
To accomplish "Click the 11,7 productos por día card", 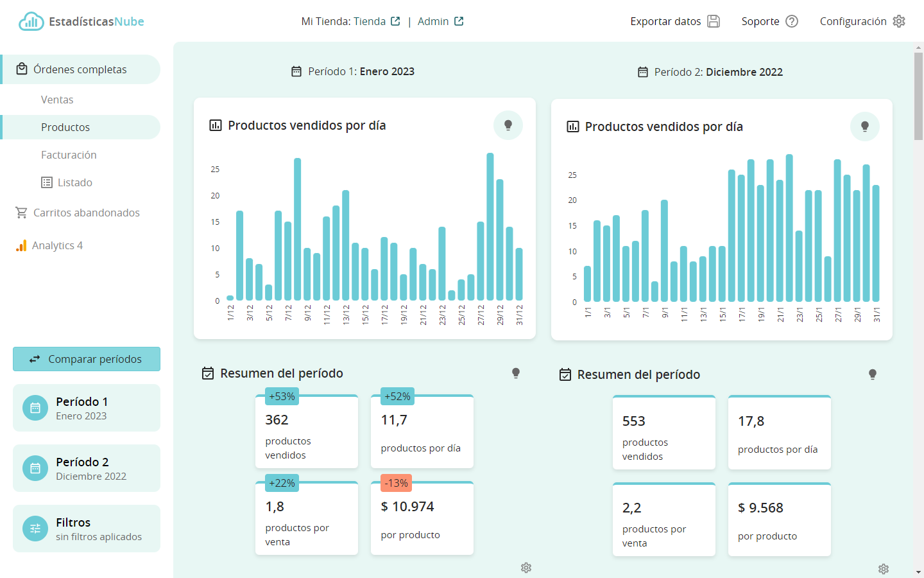I will 422,432.
